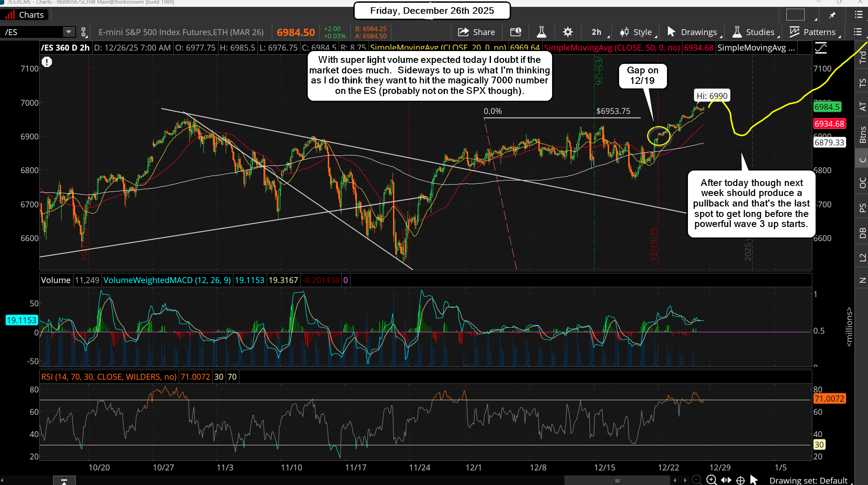
Task: Open chart settings gear icon
Action: [568, 32]
